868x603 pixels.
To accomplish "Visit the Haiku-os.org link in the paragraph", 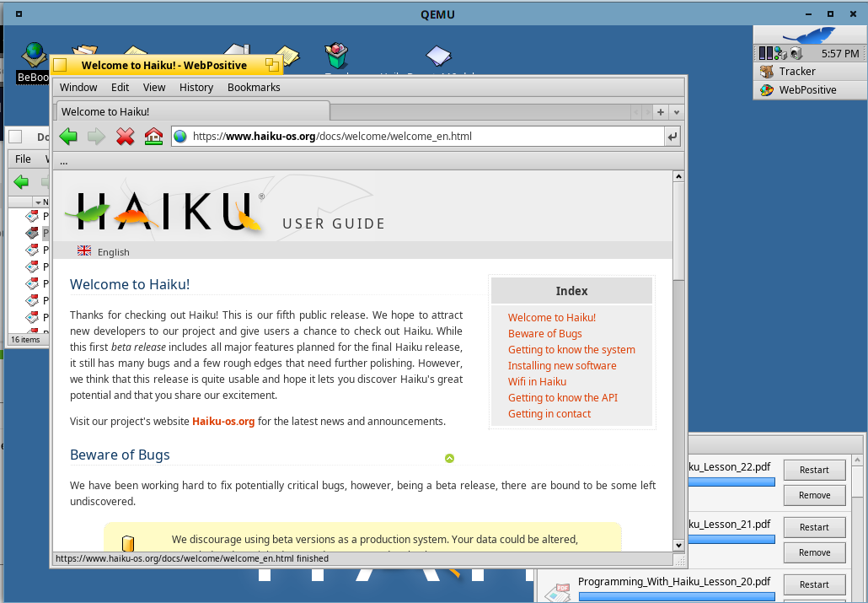I will [x=223, y=421].
